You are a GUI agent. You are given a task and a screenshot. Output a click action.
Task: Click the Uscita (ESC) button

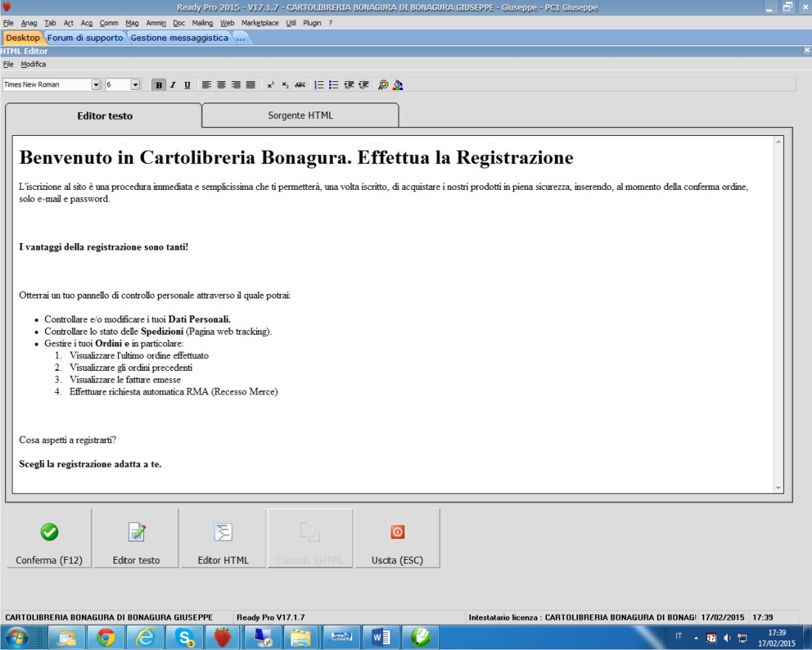(x=397, y=538)
